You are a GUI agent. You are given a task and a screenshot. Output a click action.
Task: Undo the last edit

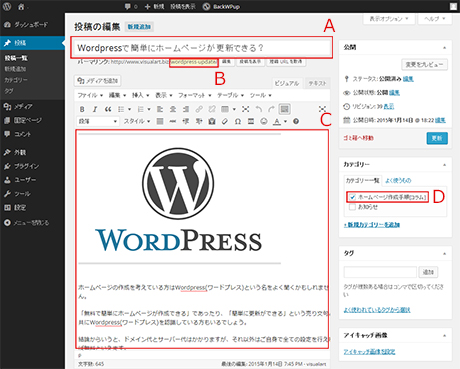coord(259,109)
